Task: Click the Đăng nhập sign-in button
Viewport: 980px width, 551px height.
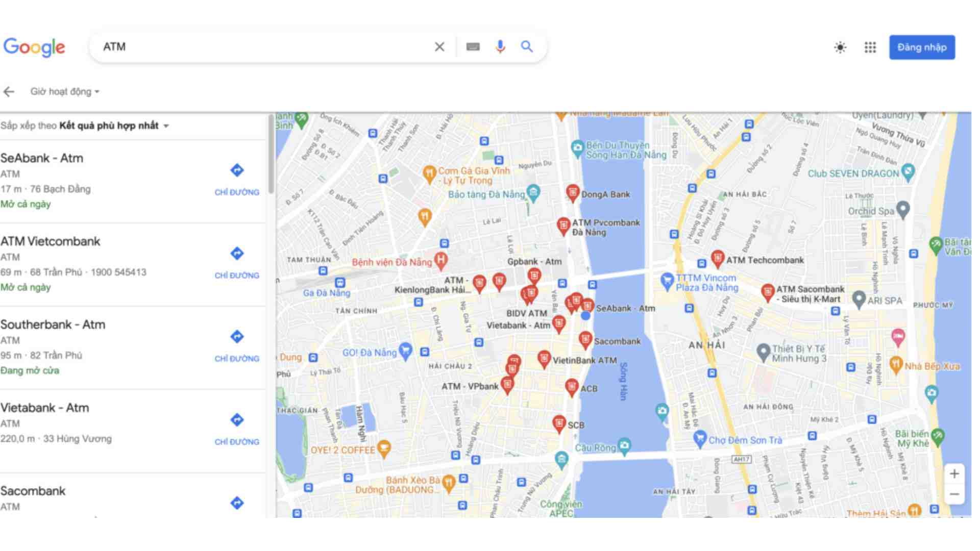Action: coord(922,47)
